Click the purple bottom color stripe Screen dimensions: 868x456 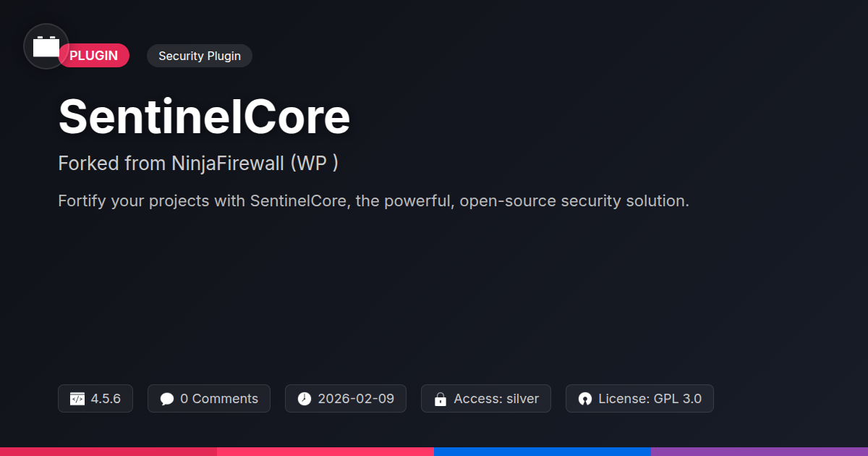click(x=759, y=451)
